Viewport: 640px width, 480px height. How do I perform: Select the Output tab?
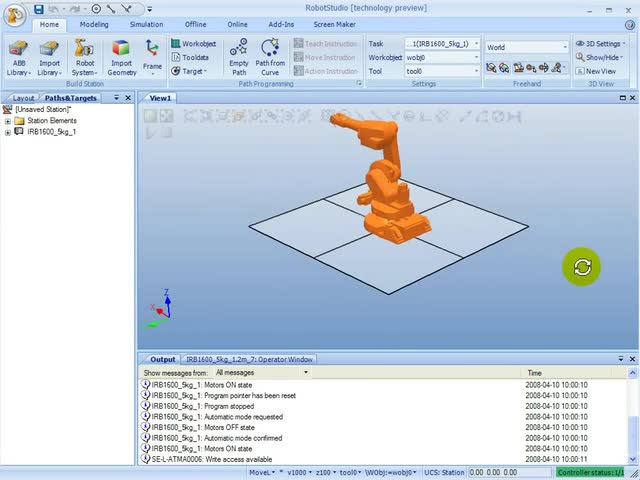tap(162, 359)
